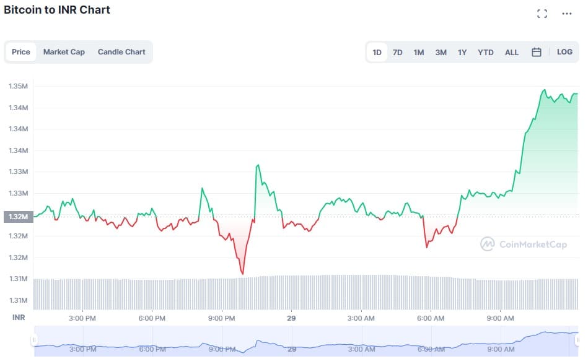This screenshot has height=364, width=588.
Task: Click the INR currency label
Action: (19, 318)
